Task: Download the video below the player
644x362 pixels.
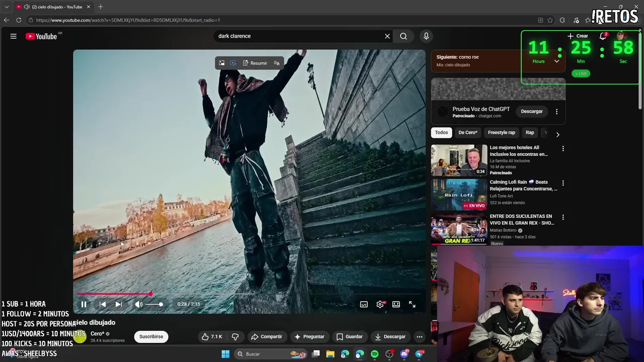Action: point(390,337)
